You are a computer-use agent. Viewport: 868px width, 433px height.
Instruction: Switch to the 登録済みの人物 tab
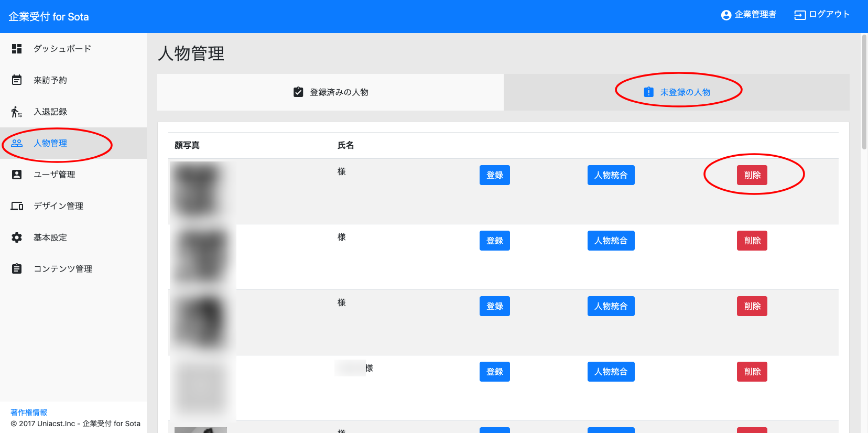(x=330, y=92)
